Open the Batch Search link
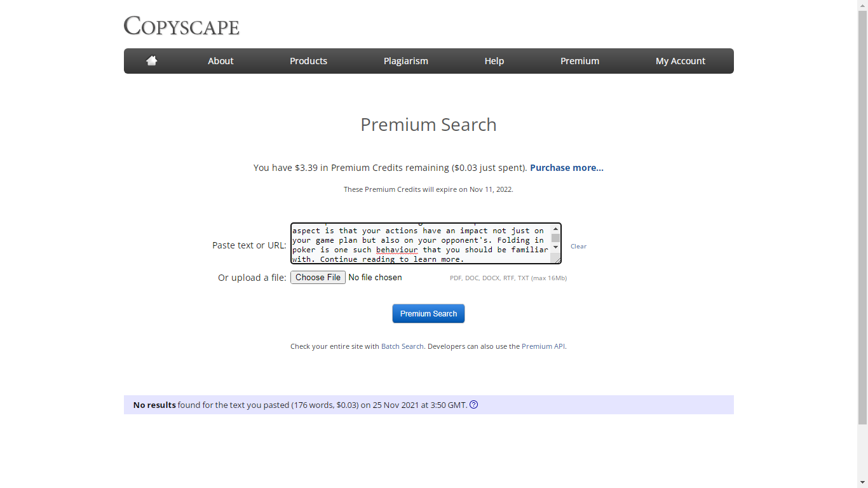868x488 pixels. tap(402, 346)
